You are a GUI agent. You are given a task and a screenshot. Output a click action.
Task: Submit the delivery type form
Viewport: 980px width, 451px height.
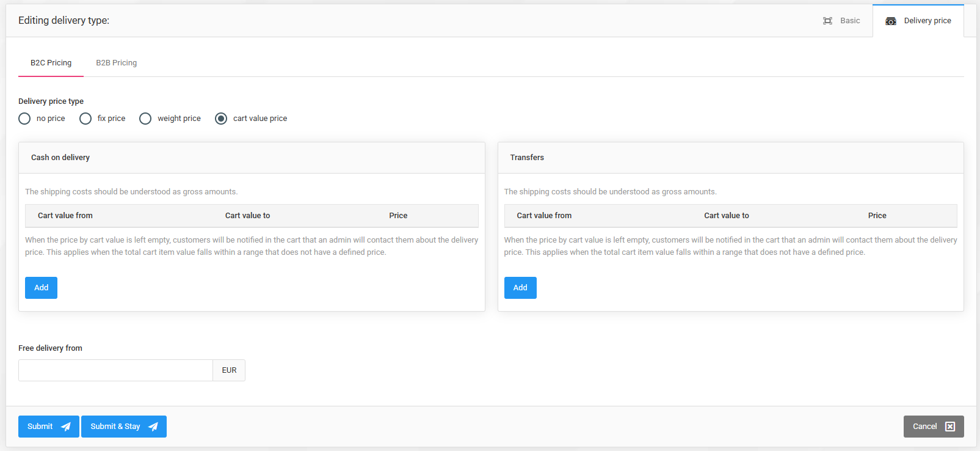49,427
